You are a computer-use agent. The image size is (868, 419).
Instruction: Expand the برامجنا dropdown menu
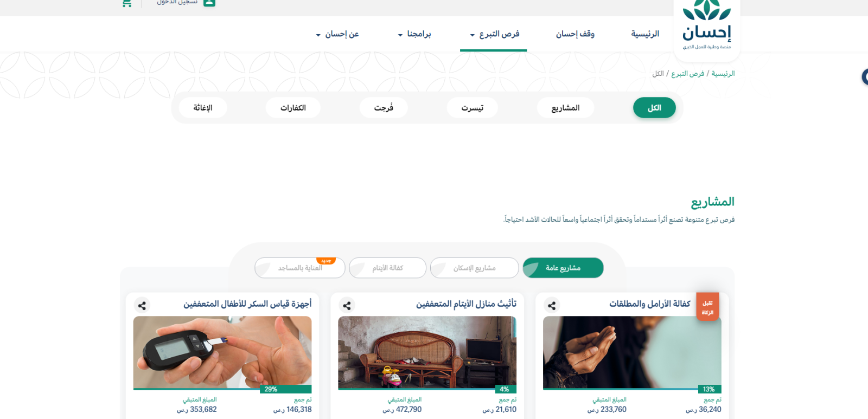point(414,34)
